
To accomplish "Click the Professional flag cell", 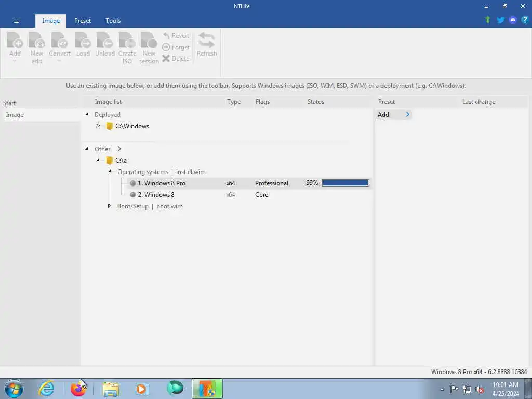I will click(x=271, y=183).
